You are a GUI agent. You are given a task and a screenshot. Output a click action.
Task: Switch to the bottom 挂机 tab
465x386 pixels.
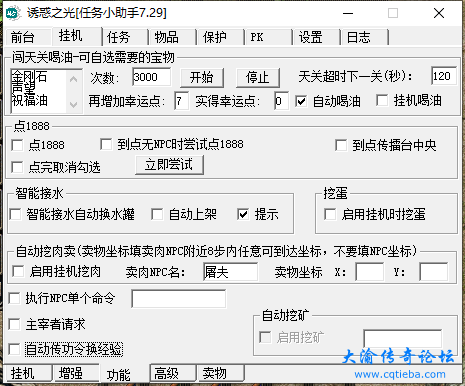click(28, 373)
